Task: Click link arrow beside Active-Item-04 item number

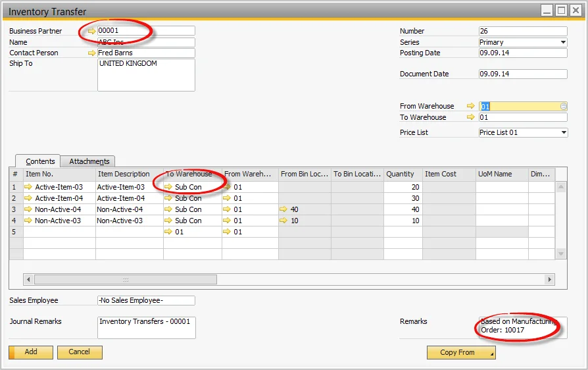Action: pyautogui.click(x=28, y=198)
